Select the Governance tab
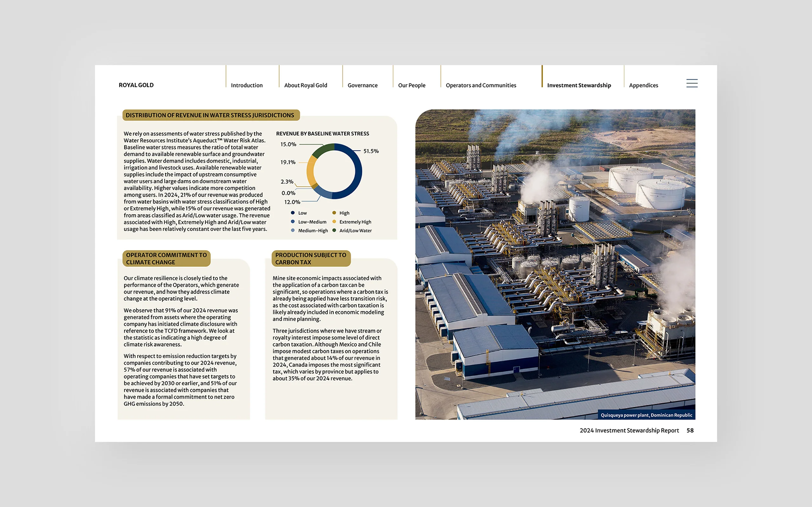The height and width of the screenshot is (507, 812). click(x=362, y=85)
